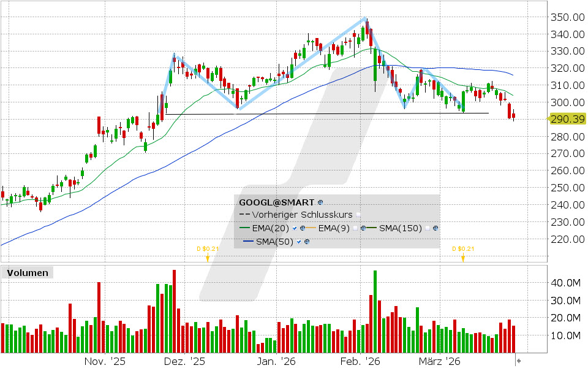
Task: Click the March dividend arrow marker
Action: click(463, 256)
